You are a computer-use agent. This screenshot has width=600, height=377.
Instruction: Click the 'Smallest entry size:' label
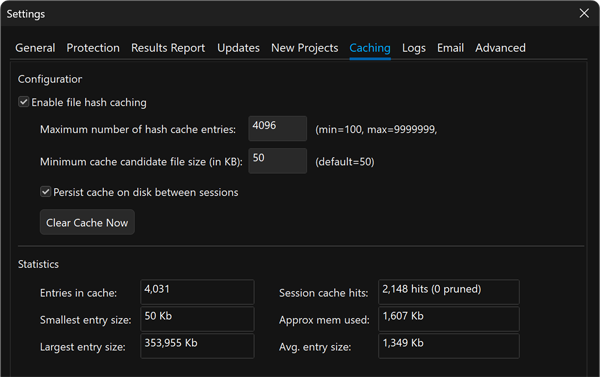point(86,320)
